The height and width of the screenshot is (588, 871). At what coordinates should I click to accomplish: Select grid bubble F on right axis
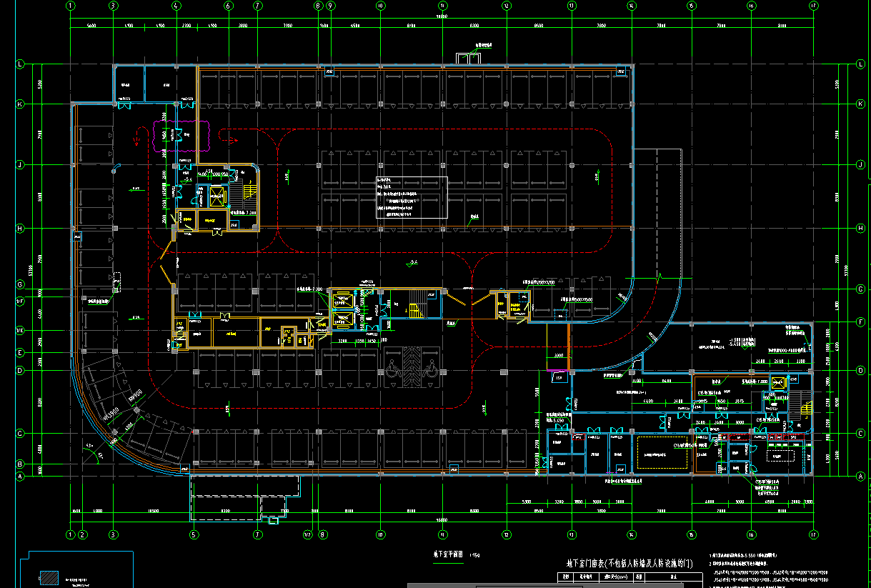[x=860, y=322]
